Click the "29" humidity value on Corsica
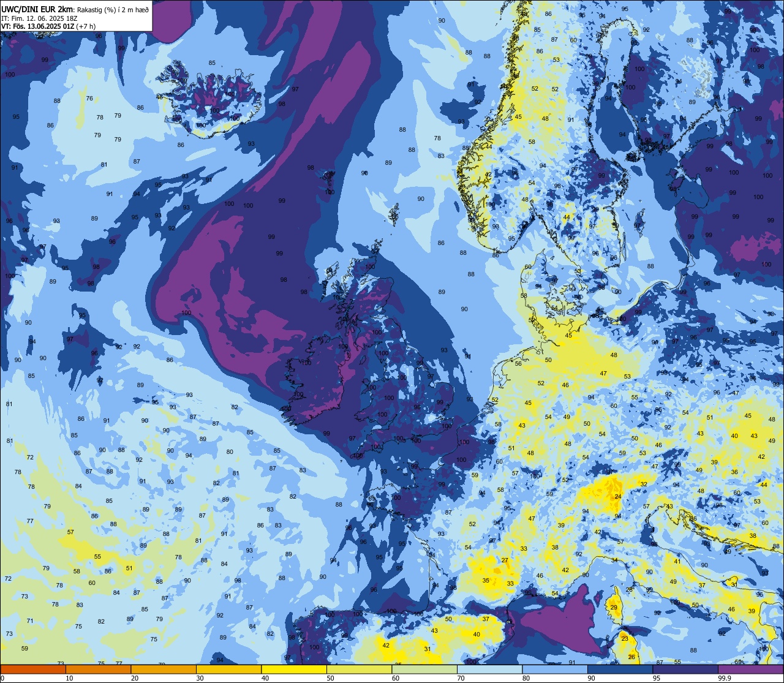This screenshot has height=683, width=784. pyautogui.click(x=614, y=608)
